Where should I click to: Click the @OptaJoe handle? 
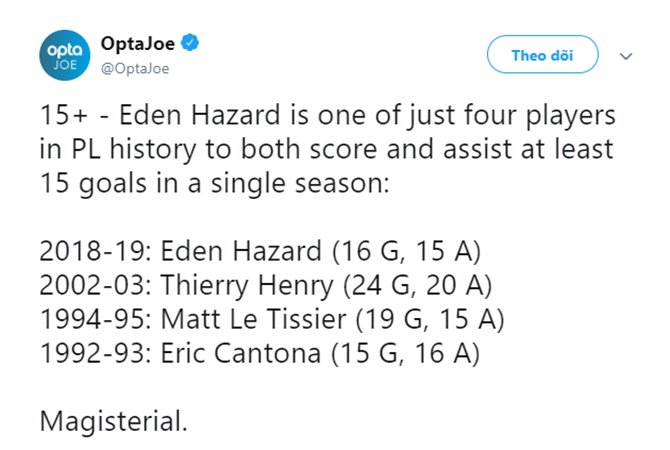tap(135, 68)
